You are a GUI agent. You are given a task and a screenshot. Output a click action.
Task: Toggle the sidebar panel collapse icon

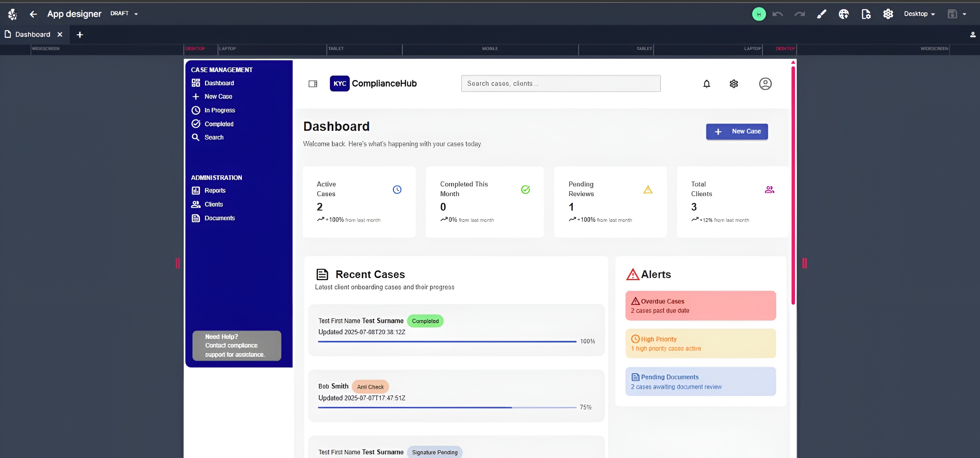[313, 84]
